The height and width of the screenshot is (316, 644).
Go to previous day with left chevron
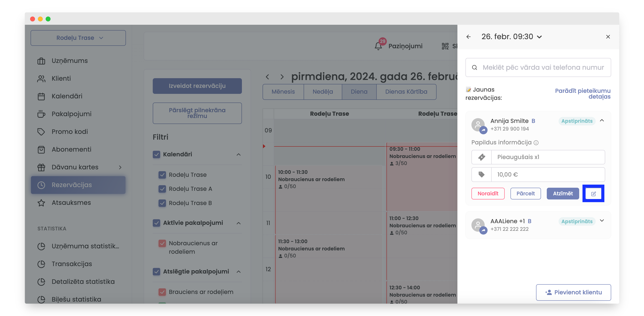pos(268,77)
